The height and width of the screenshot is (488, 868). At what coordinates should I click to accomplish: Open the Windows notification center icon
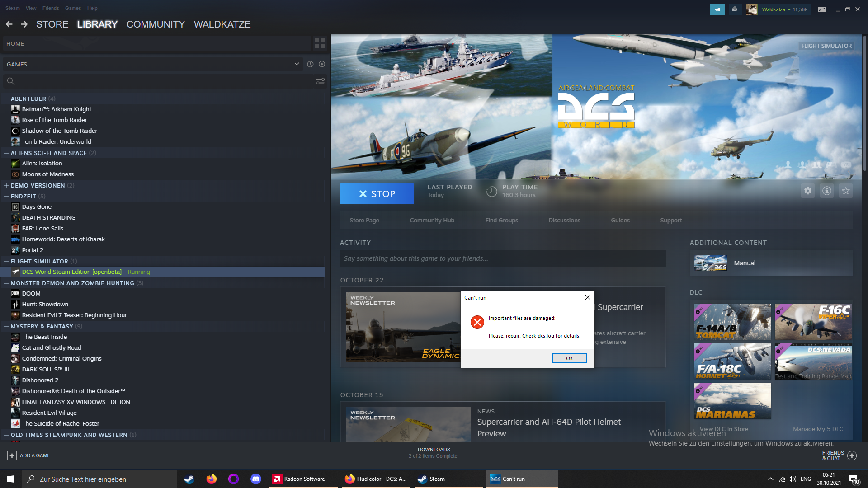[854, 479]
